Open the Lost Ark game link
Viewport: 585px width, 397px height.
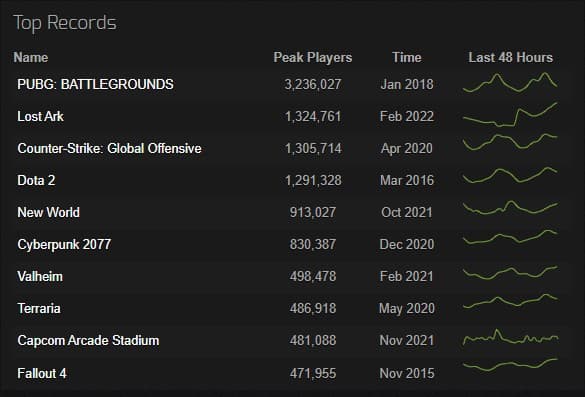pos(40,116)
